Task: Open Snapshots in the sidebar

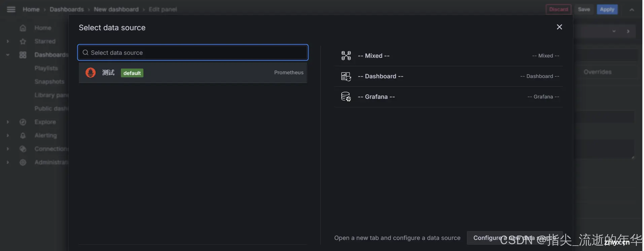Action: pos(49,82)
